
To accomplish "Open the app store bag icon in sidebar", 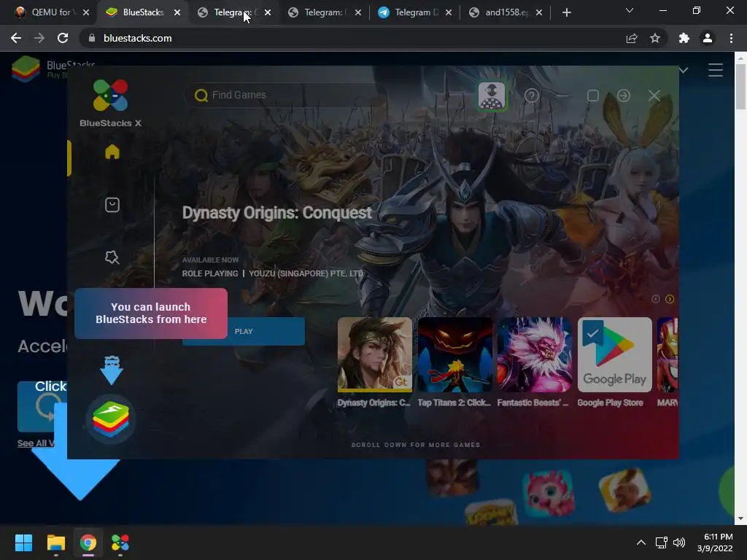I will click(112, 205).
